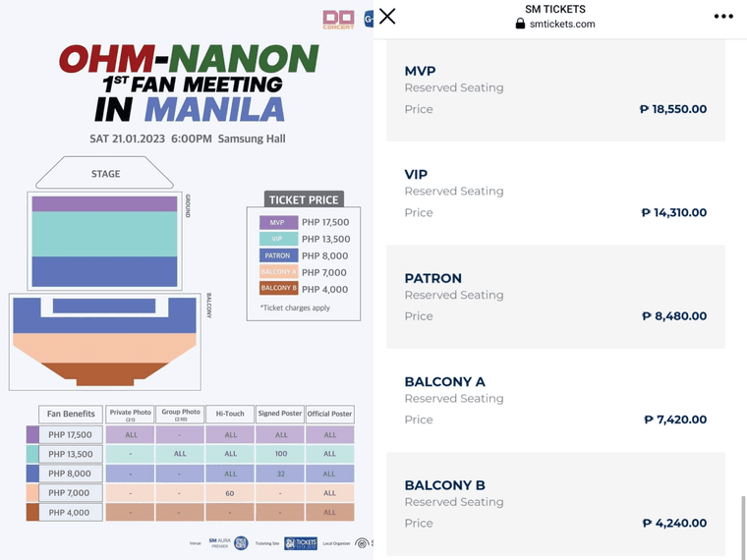Close the SM Tickets browser view
Image resolution: width=747 pixels, height=560 pixels.
tap(387, 16)
